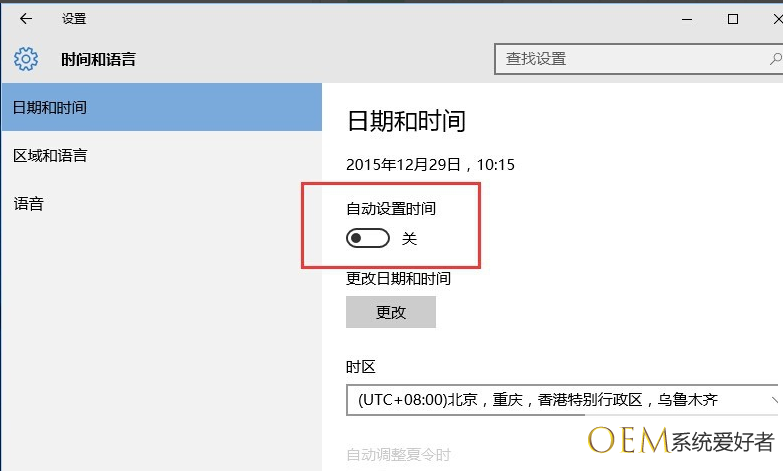The width and height of the screenshot is (783, 471).
Task: Click the 更改日期和时间 label
Action: pyautogui.click(x=398, y=278)
